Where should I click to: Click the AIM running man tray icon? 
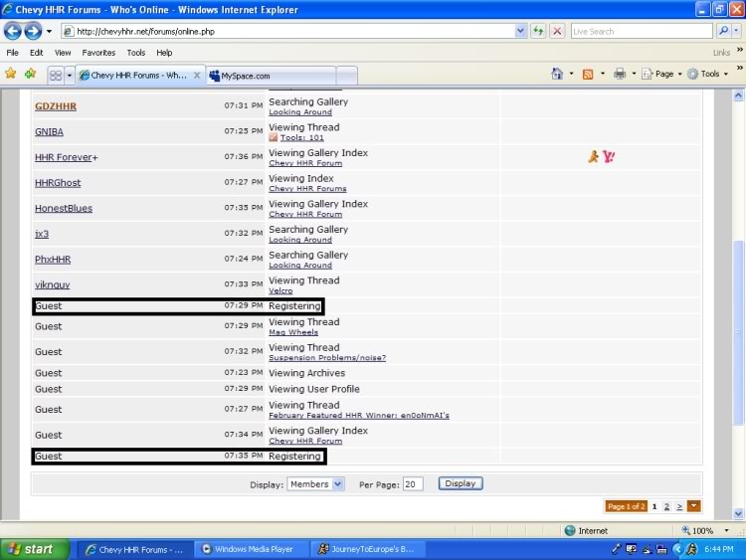[692, 549]
